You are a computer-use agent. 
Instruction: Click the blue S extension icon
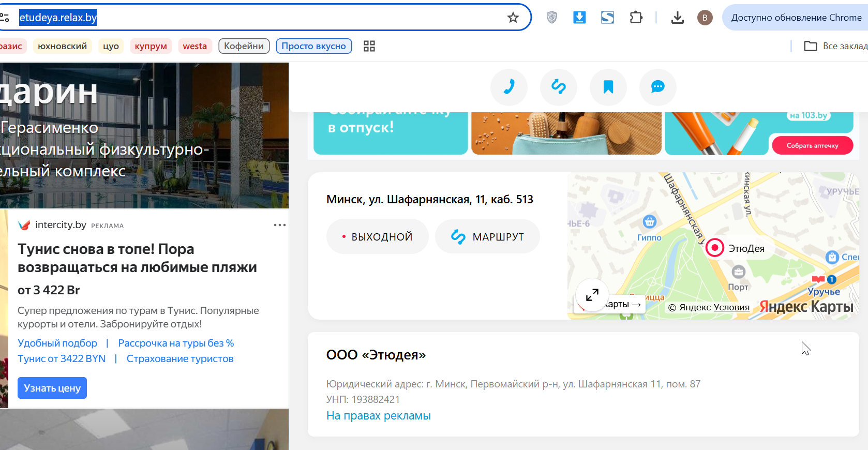[608, 18]
